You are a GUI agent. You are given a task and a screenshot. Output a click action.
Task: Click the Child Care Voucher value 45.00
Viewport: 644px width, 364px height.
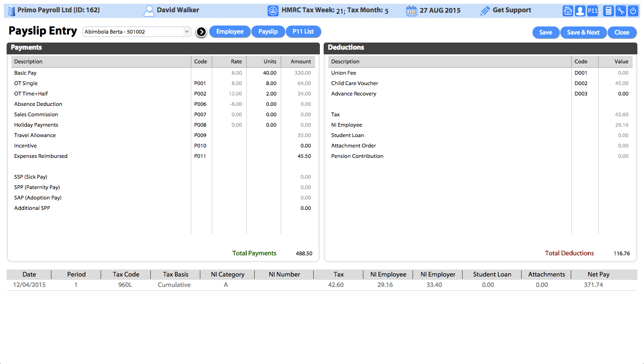click(622, 83)
